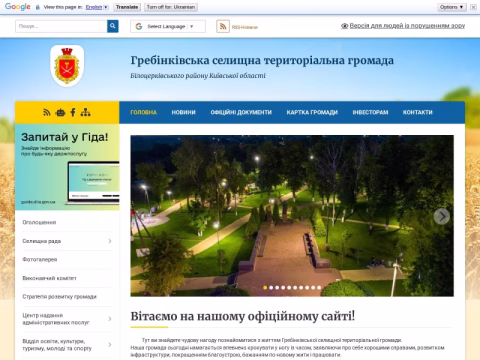Viewport: 480px width, 360px height.
Task: Open the orange RSS feed icon
Action: [x=223, y=26]
